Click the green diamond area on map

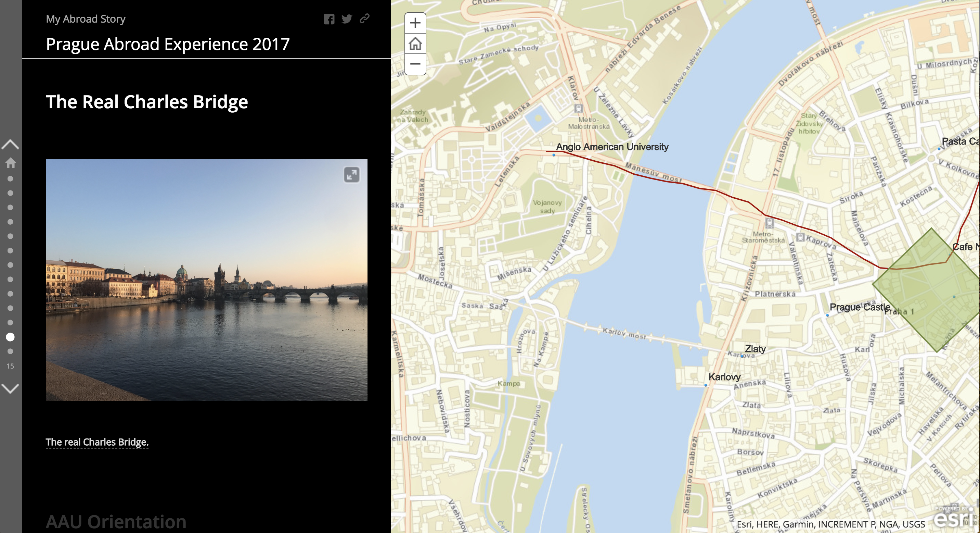tap(928, 289)
